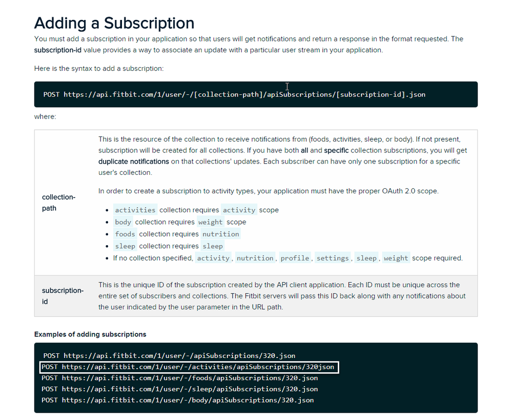
Task: Click the "Examples of adding subscriptions" heading
Action: pos(90,334)
